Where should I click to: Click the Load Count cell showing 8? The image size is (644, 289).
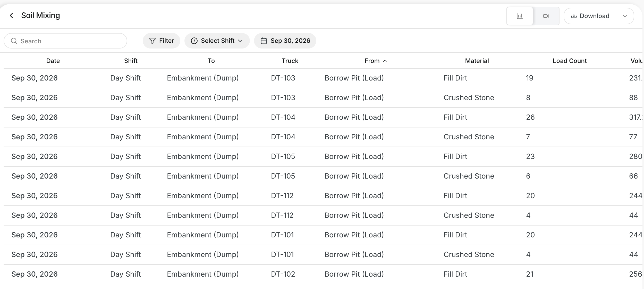(528, 98)
